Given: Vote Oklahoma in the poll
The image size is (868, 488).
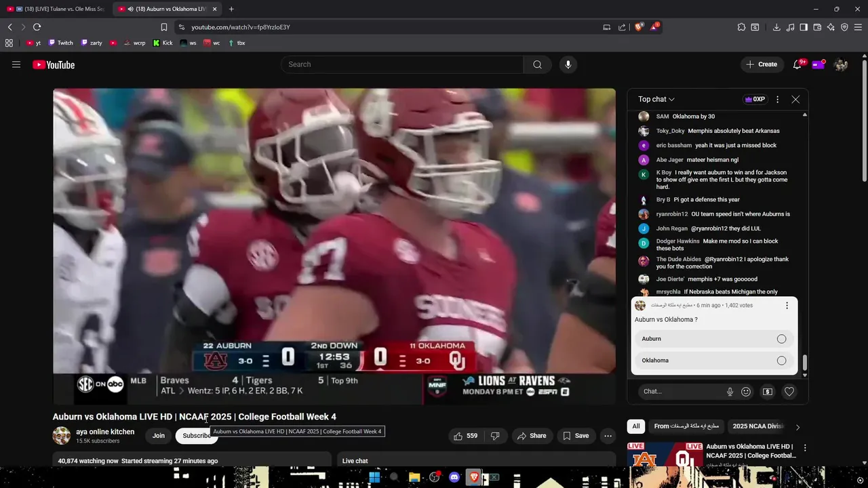Looking at the screenshot, I should point(714,361).
